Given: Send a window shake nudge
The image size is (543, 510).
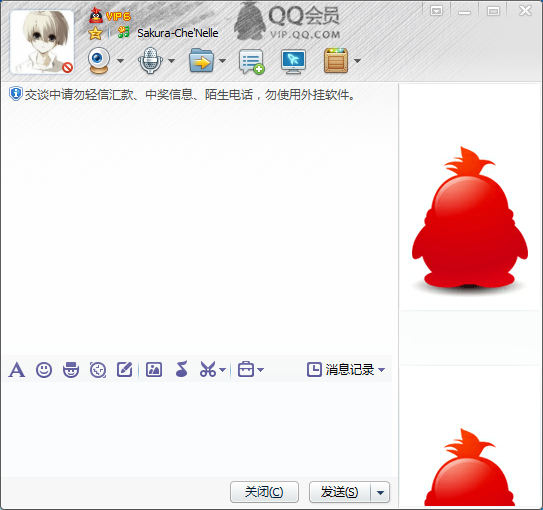Looking at the screenshot, I should 98,370.
